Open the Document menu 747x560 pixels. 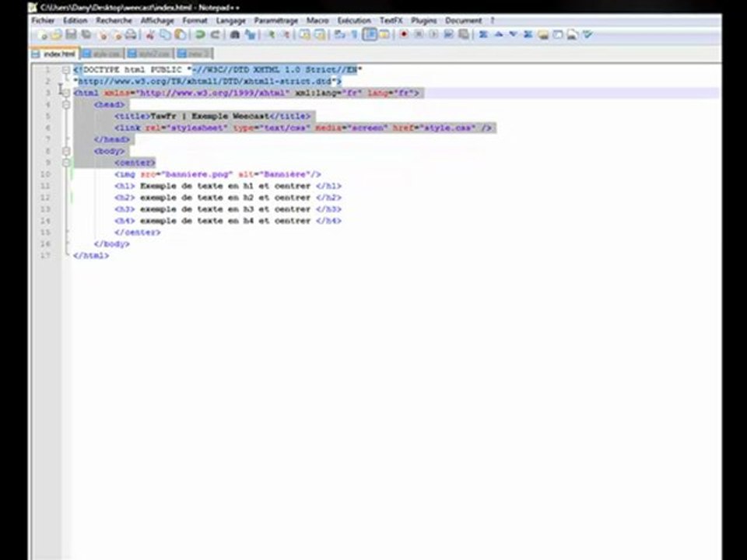(x=464, y=20)
